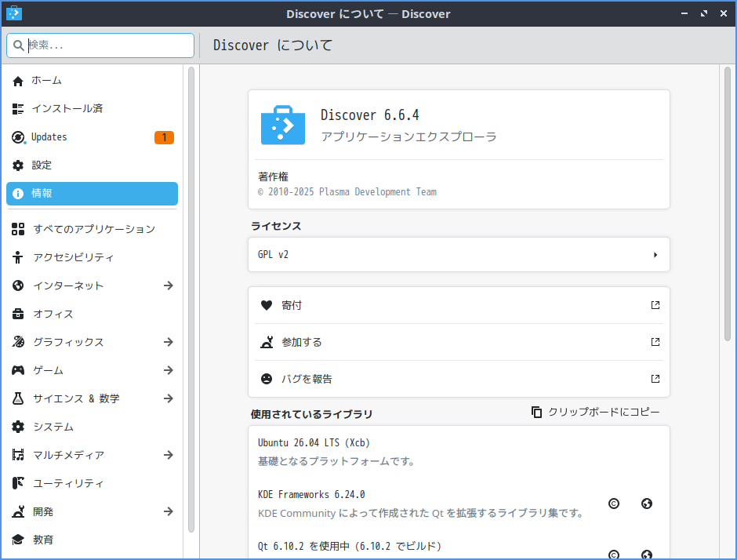
Task: Click the すべてのアプリケーション grid icon
Action: coord(18,229)
